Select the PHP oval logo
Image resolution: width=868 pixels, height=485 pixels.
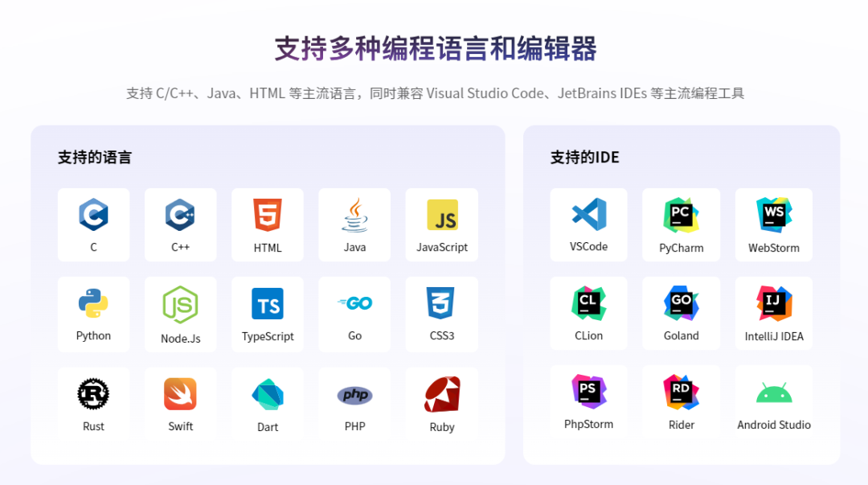point(355,395)
